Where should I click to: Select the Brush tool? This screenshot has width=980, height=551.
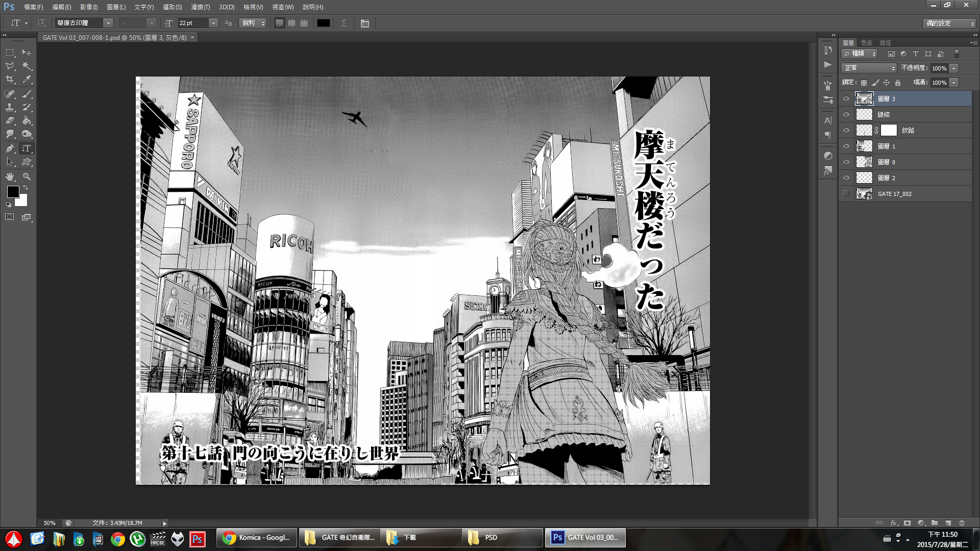[x=27, y=94]
